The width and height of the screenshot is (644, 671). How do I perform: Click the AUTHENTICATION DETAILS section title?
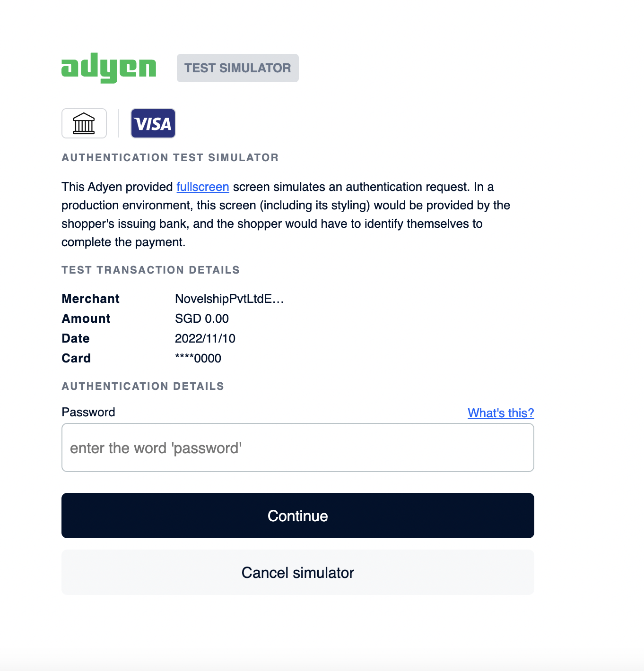coord(142,386)
